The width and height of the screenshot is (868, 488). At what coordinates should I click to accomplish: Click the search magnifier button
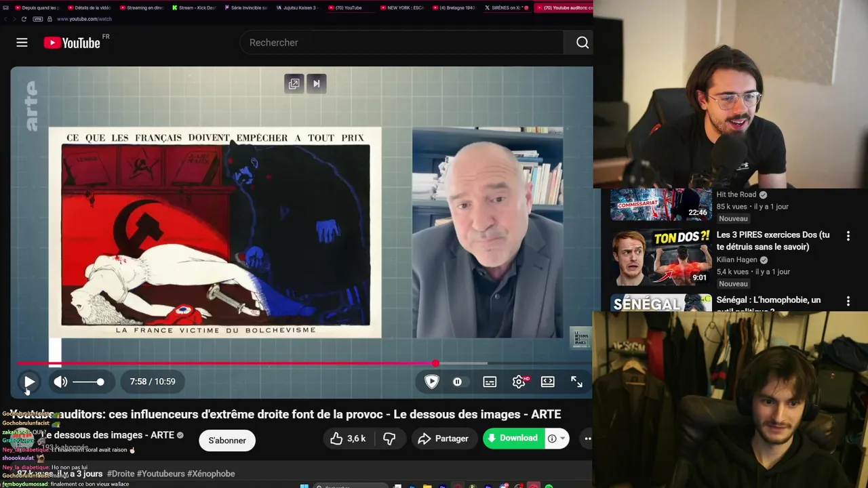click(x=582, y=43)
